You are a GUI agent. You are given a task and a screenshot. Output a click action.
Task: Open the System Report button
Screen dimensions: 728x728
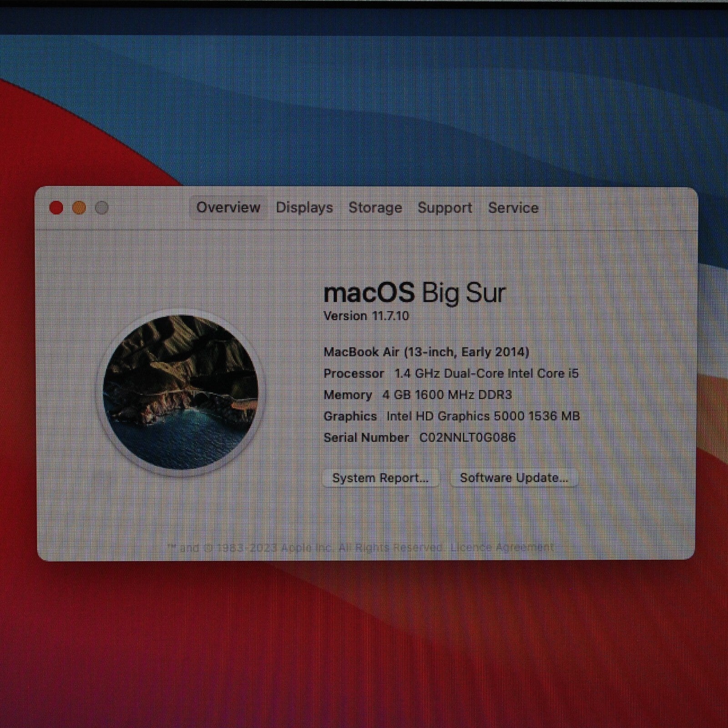(381, 478)
